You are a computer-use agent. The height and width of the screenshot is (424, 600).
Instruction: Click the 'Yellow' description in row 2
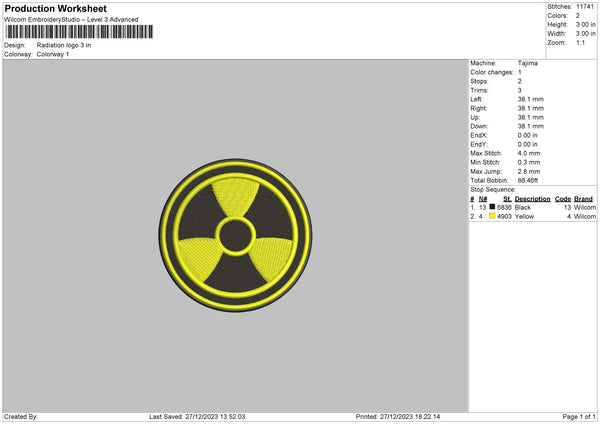click(x=524, y=217)
